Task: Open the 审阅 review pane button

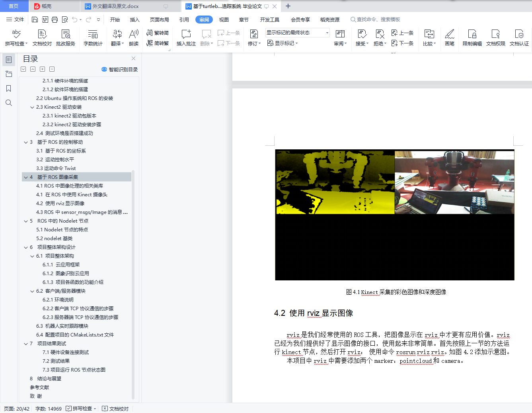Action: (x=340, y=38)
